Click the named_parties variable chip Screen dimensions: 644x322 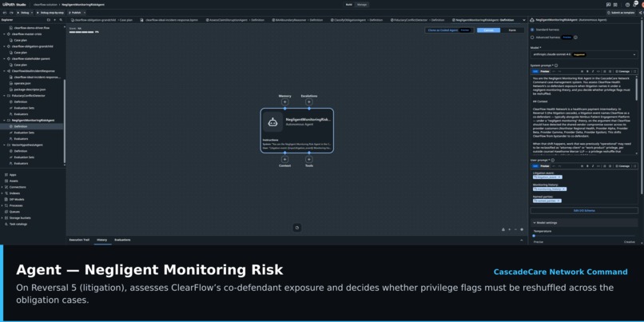[547, 201]
